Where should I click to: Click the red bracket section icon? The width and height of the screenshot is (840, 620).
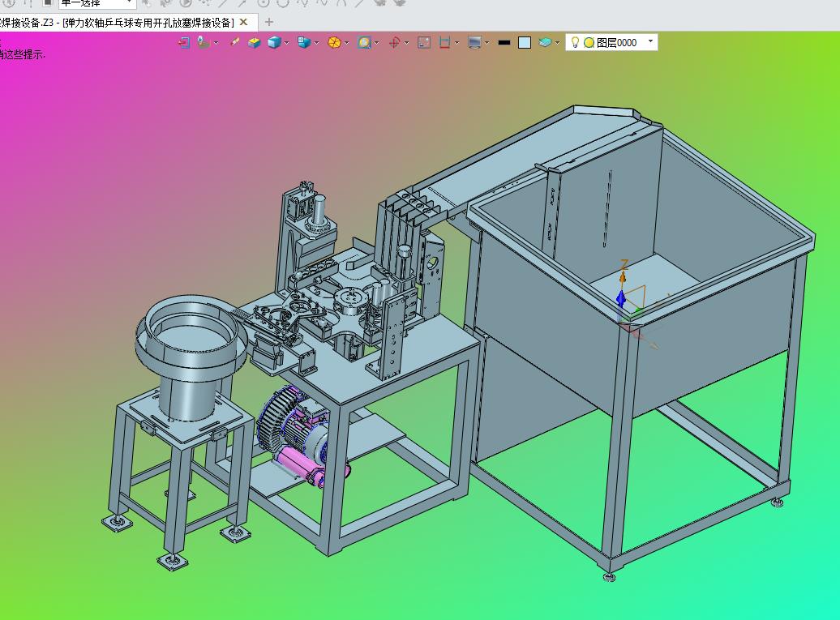[x=444, y=43]
